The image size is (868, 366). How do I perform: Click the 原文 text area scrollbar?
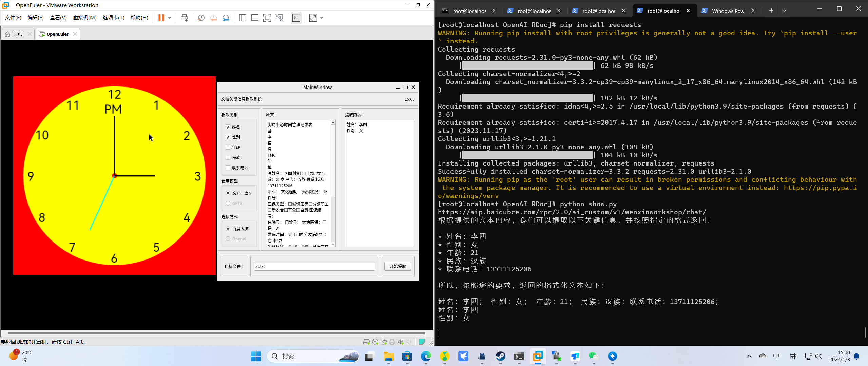click(x=333, y=161)
